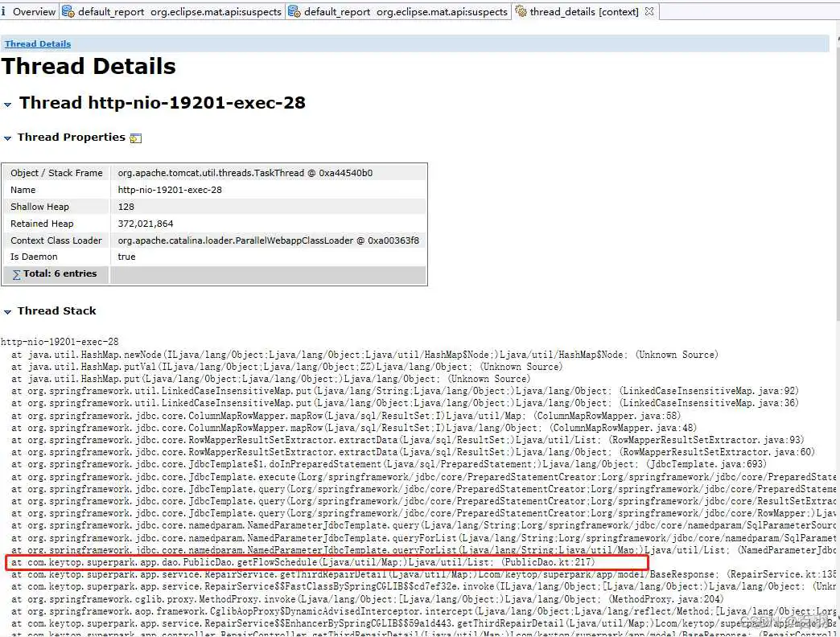Screen dimensions: 840x637
Task: Click the first default_report tab's database icon
Action: pos(68,12)
